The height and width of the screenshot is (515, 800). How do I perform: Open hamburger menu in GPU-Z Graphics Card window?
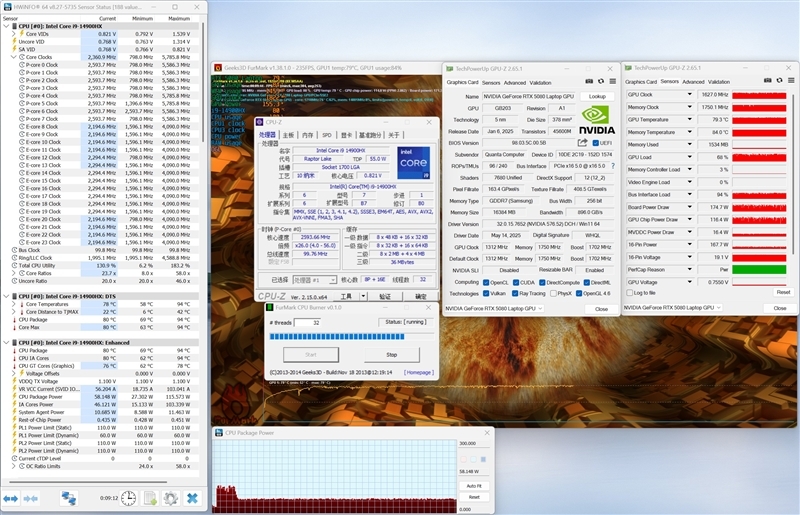point(613,81)
